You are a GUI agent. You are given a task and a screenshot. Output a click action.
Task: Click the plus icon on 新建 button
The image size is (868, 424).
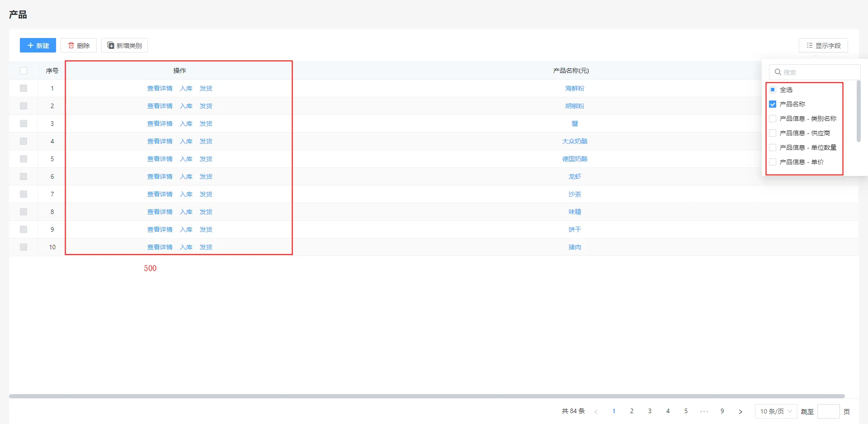point(30,45)
